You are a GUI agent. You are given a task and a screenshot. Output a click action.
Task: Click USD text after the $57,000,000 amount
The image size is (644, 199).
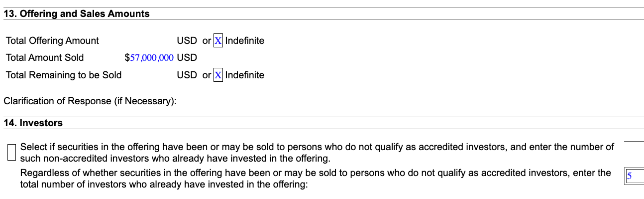pos(187,57)
